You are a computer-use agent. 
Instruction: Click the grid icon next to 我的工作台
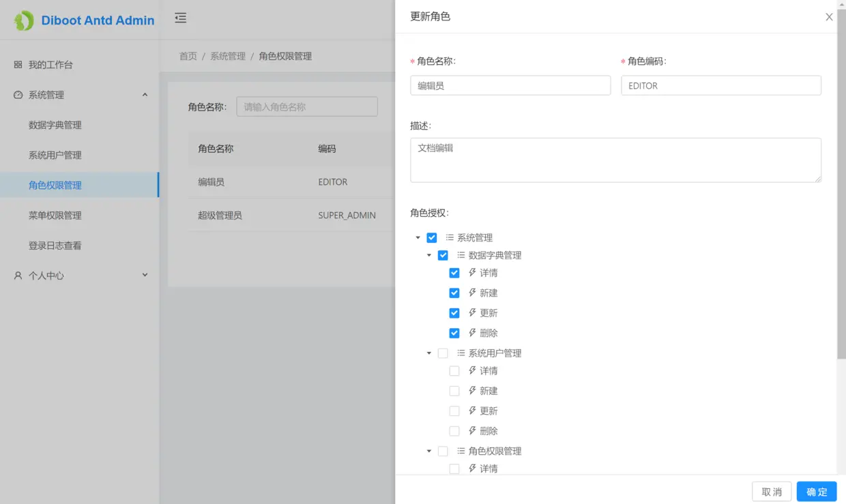tap(16, 64)
